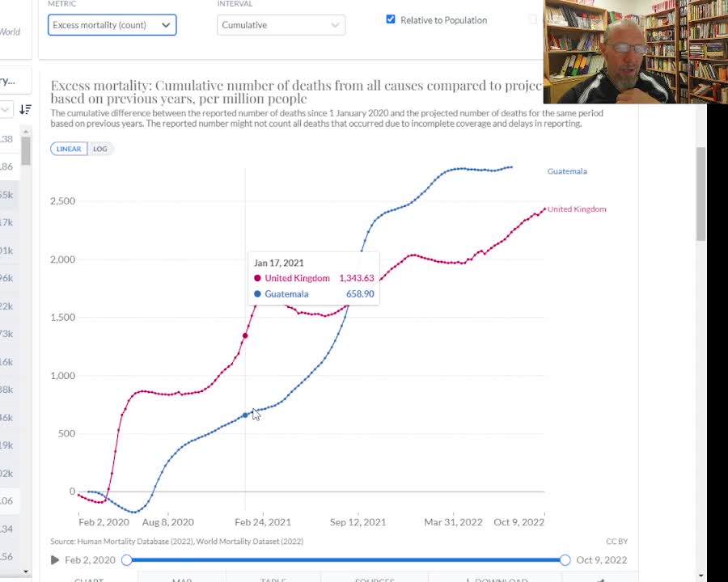728x582 pixels.
Task: Open the small dropdown beside the sort icon
Action: (5, 109)
